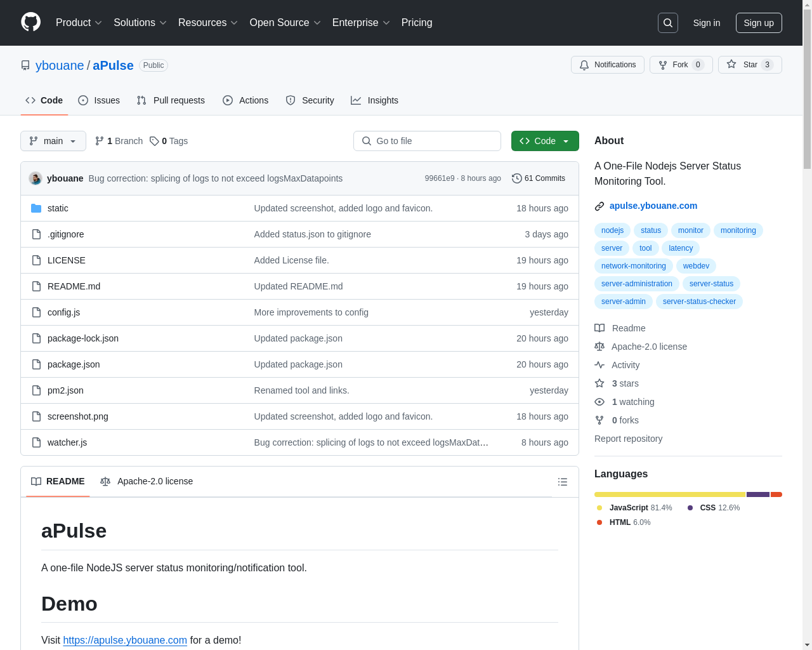812x650 pixels.
Task: Switch to the Pull requests tab
Action: pyautogui.click(x=171, y=100)
